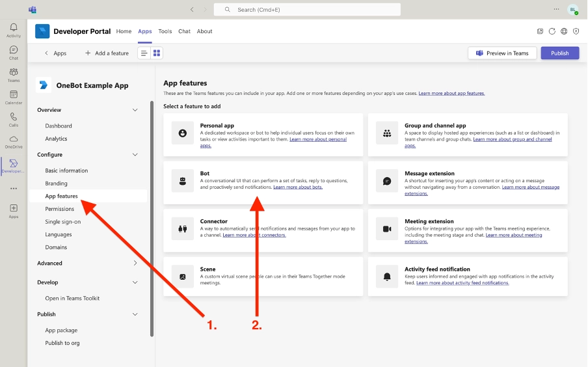The image size is (588, 367).
Task: Open Single sign-on page
Action: click(x=63, y=221)
